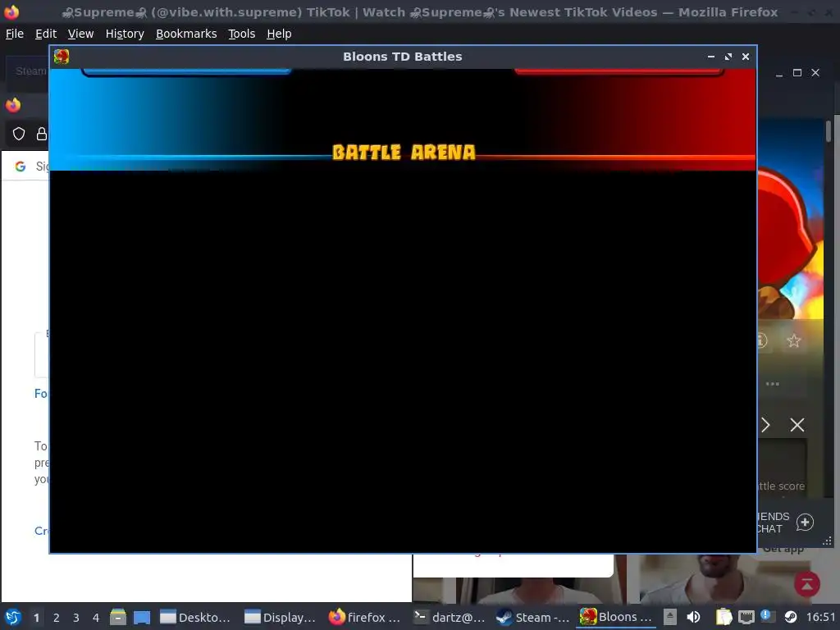Image resolution: width=840 pixels, height=630 pixels.
Task: Switch to workspace 4
Action: click(x=96, y=618)
